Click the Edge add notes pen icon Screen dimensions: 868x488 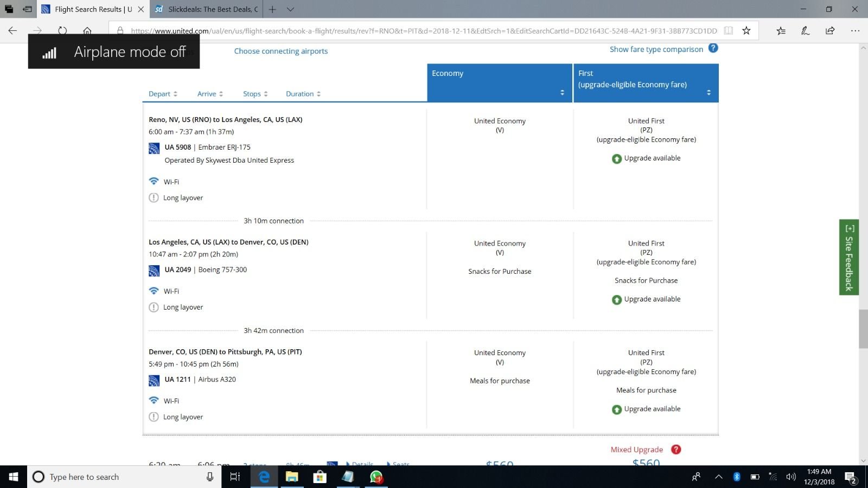(x=806, y=31)
